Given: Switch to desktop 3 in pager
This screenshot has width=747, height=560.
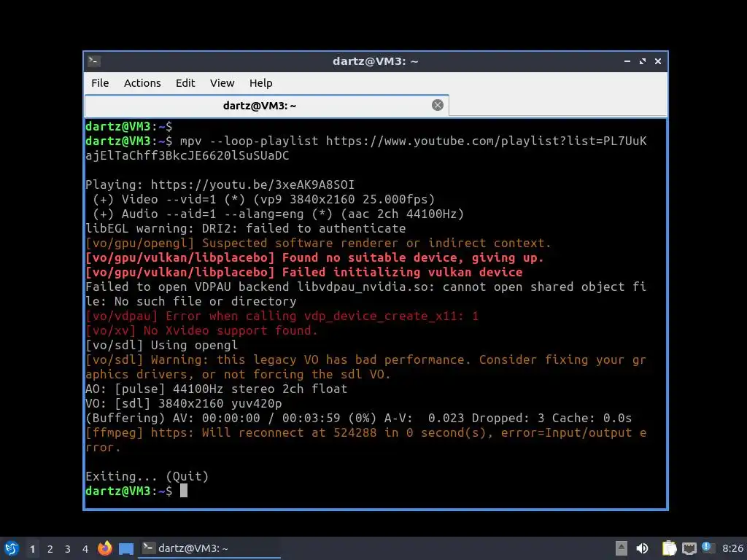Looking at the screenshot, I should pos(68,549).
